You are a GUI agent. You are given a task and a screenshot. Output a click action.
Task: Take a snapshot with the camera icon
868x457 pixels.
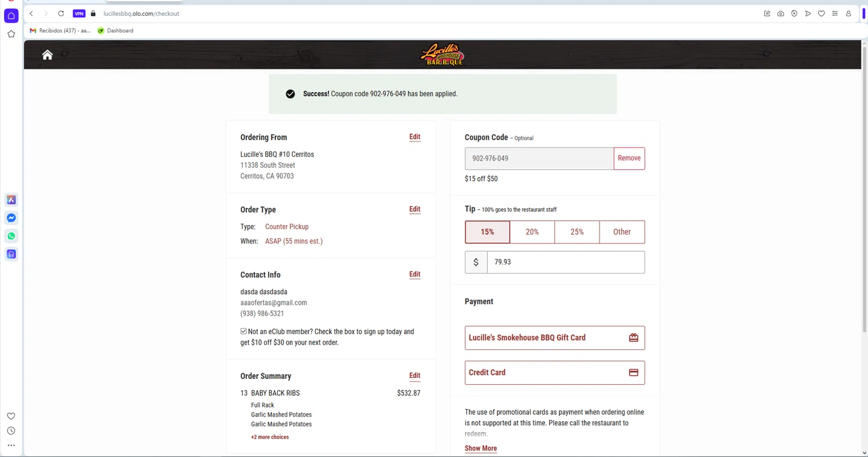[781, 13]
